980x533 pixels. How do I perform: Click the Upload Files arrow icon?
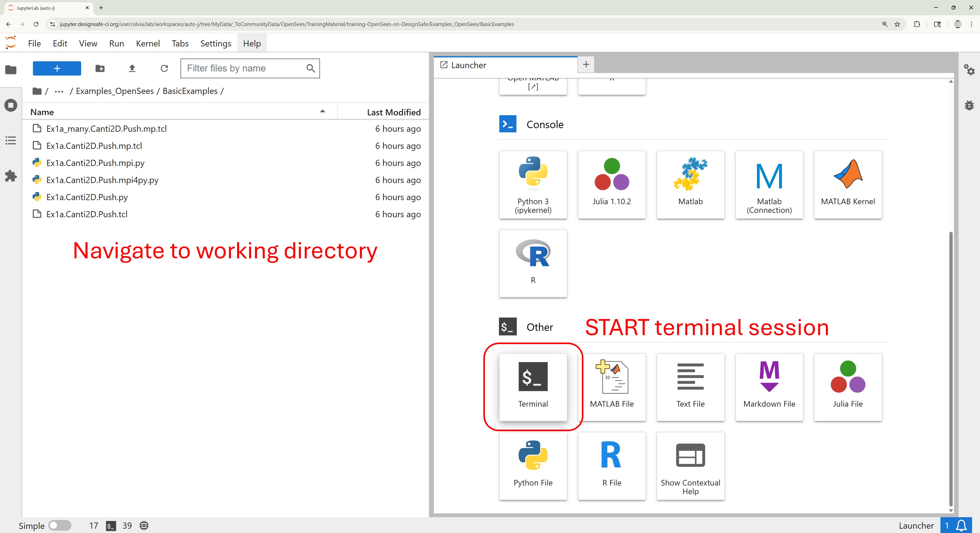(x=132, y=68)
